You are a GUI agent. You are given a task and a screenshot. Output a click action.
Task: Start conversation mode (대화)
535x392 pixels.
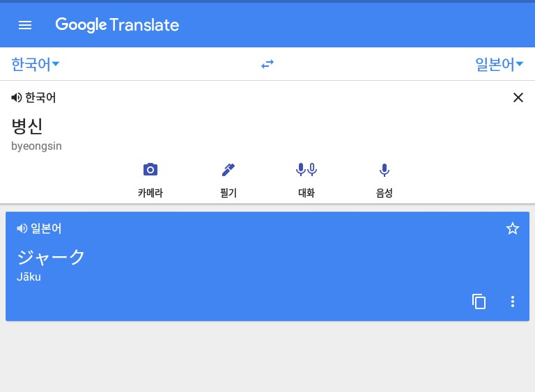pos(307,169)
